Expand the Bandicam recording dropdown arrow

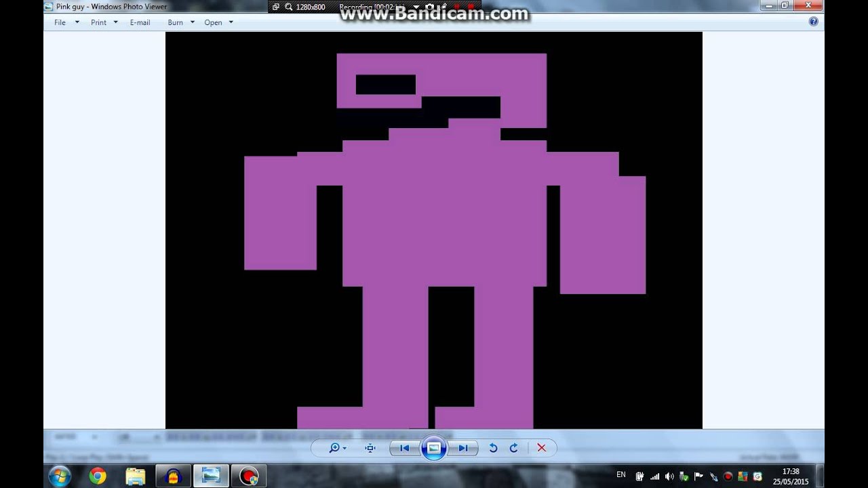pyautogui.click(x=416, y=7)
